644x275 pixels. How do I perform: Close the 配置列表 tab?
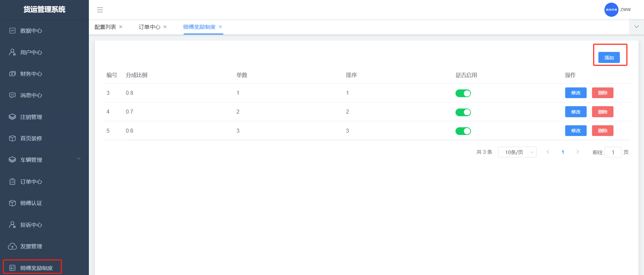(121, 27)
